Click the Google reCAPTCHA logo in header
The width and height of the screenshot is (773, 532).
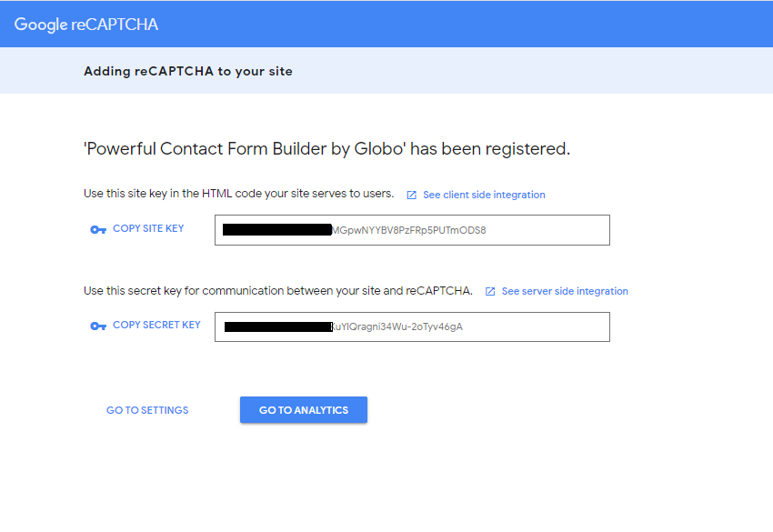(x=86, y=25)
